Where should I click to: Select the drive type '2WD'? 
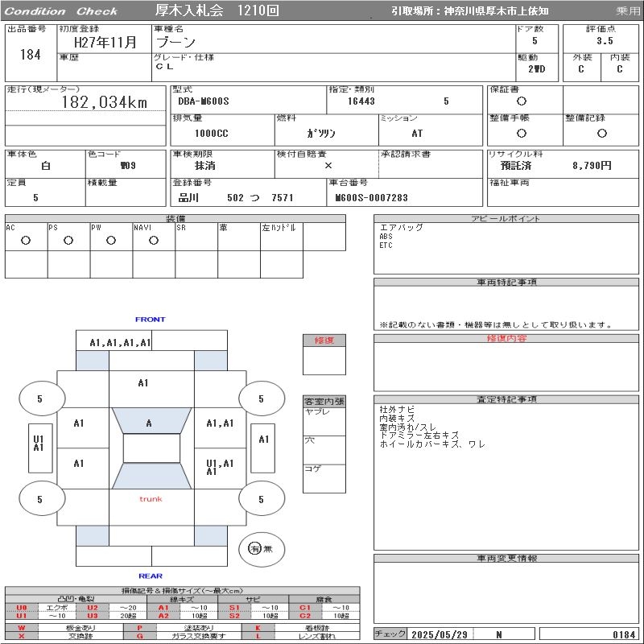(x=536, y=69)
